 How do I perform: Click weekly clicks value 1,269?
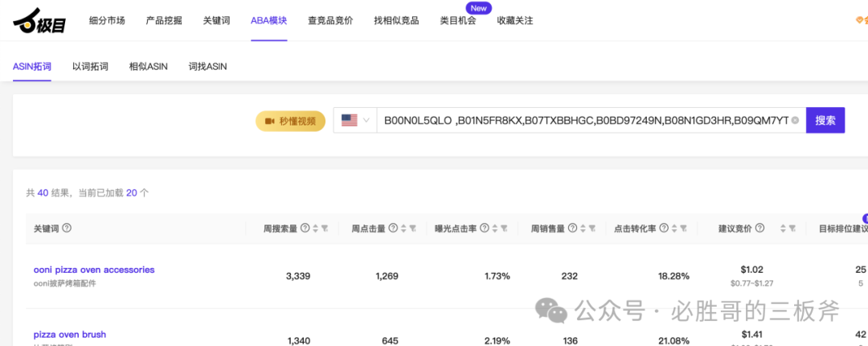click(386, 276)
